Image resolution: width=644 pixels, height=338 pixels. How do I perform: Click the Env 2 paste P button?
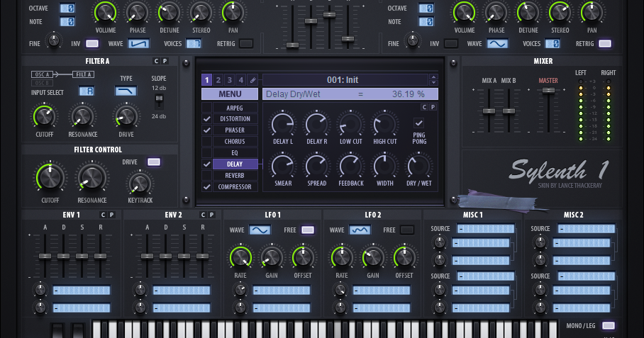point(211,215)
